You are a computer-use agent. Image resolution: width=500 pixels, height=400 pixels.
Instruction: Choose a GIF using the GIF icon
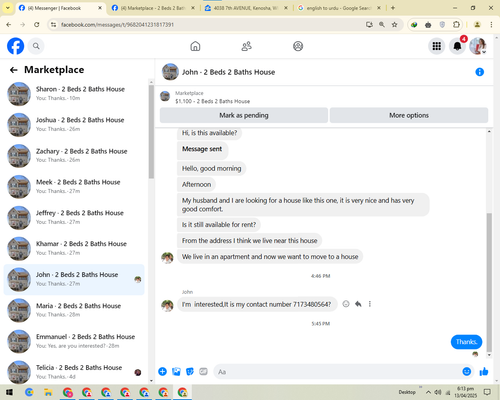[203, 371]
